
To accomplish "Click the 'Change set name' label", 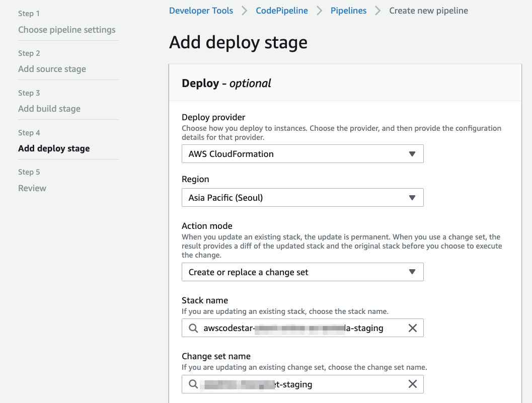I will tap(216, 356).
